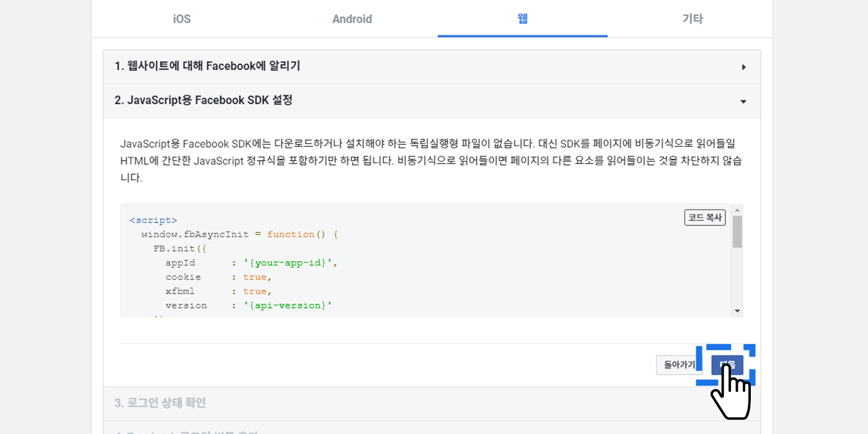This screenshot has height=434, width=868.
Task: Select the appId '{your-app-id}' code line
Action: click(x=252, y=263)
